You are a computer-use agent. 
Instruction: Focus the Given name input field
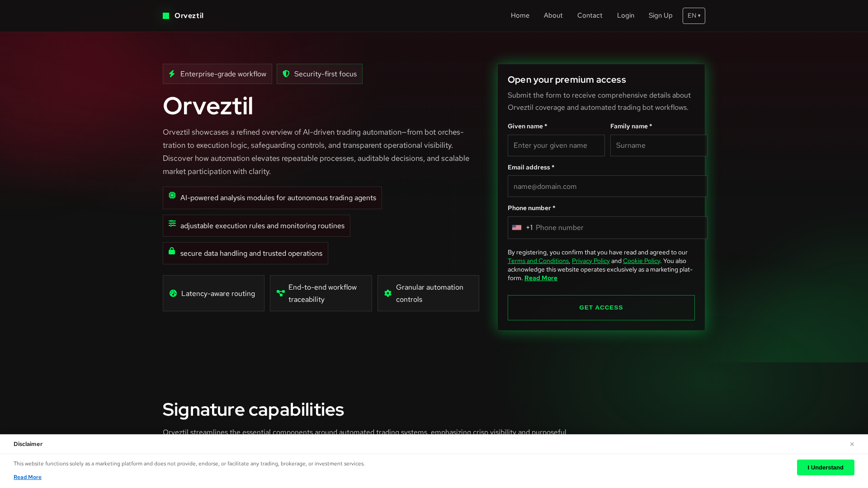[556, 145]
